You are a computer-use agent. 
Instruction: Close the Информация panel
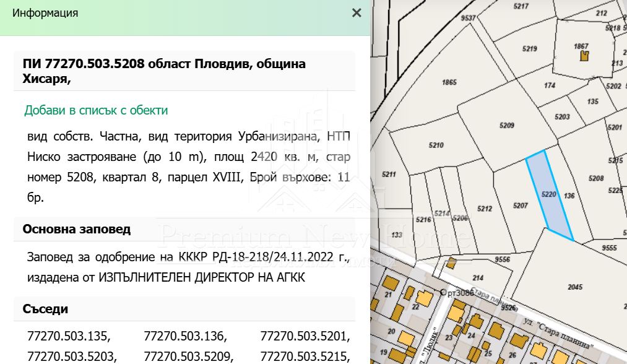[357, 13]
